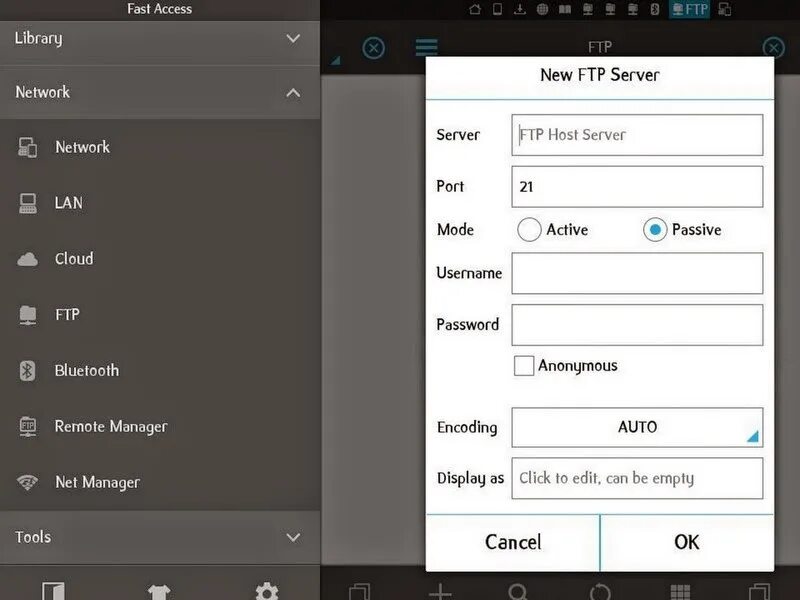
Task: Open the Theme t-shirt icon
Action: [x=159, y=592]
